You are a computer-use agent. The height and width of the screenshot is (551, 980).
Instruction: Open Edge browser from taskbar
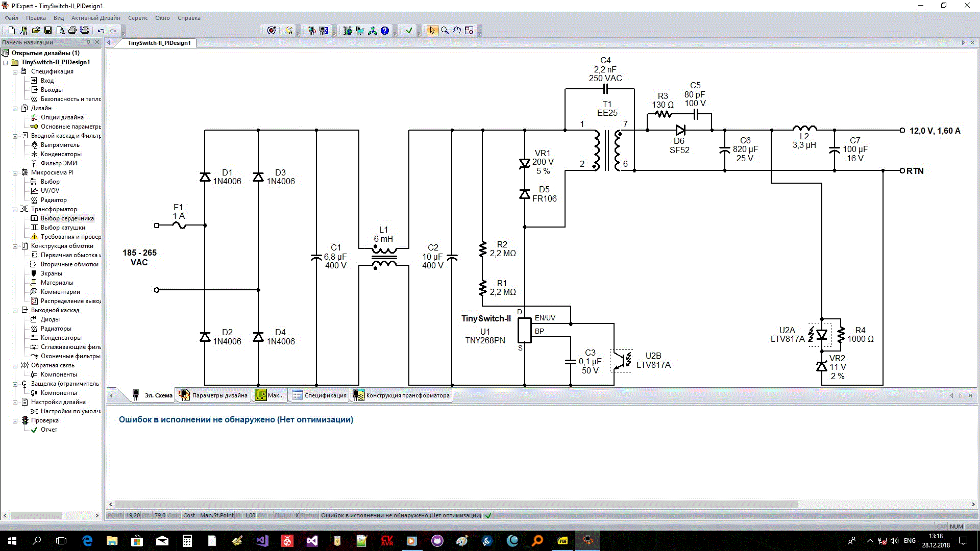pos(87,541)
